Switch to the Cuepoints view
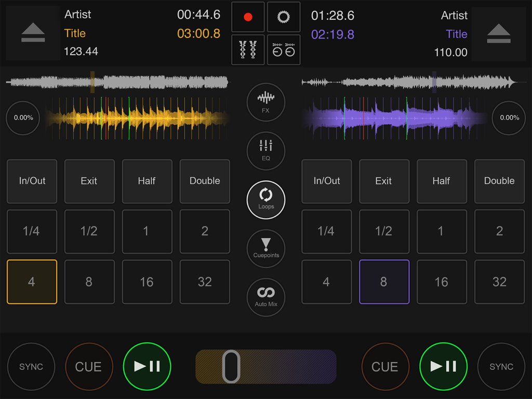Viewport: 532px width, 399px height. pos(265,248)
